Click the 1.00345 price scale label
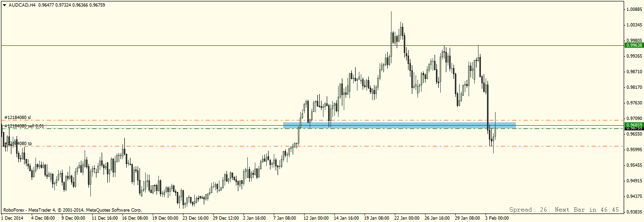The image size is (644, 222). tap(634, 25)
